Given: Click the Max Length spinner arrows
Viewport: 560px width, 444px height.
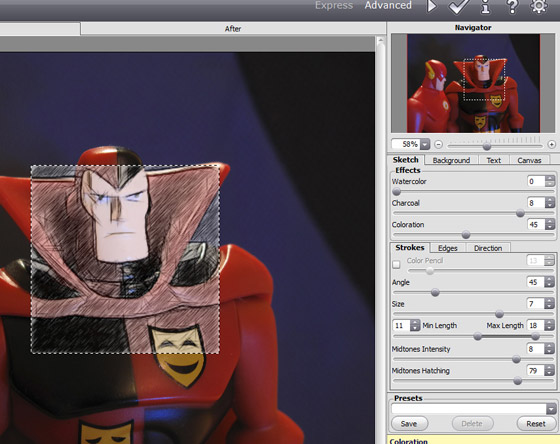Looking at the screenshot, I should pyautogui.click(x=549, y=325).
